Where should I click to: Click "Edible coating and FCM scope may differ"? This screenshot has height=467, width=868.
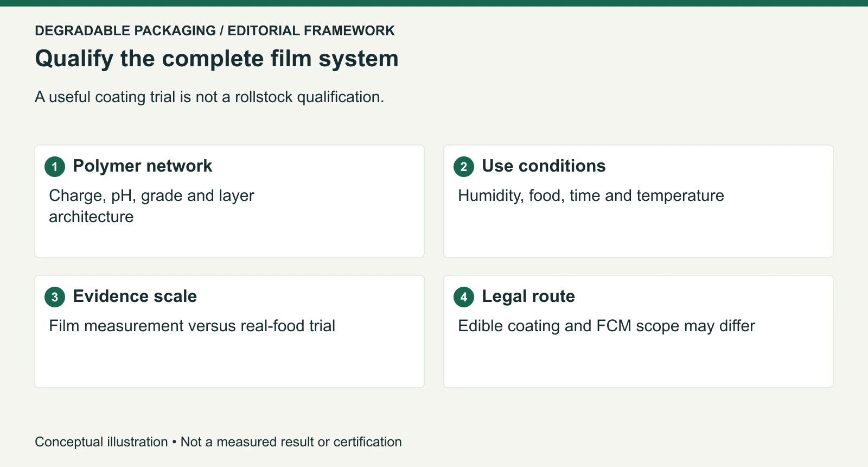(x=607, y=326)
